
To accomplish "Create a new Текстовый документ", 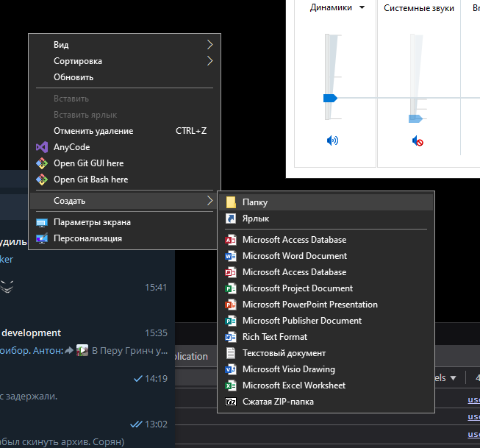I will pos(326,353).
